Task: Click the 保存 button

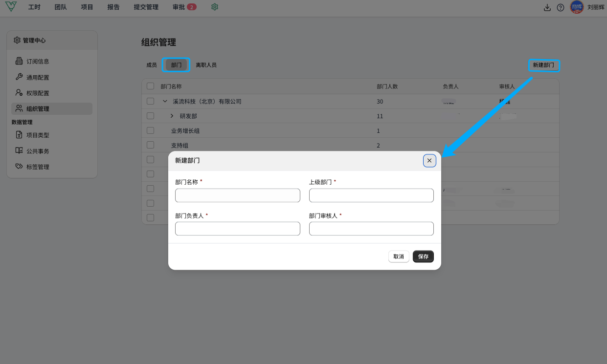Action: (423, 257)
